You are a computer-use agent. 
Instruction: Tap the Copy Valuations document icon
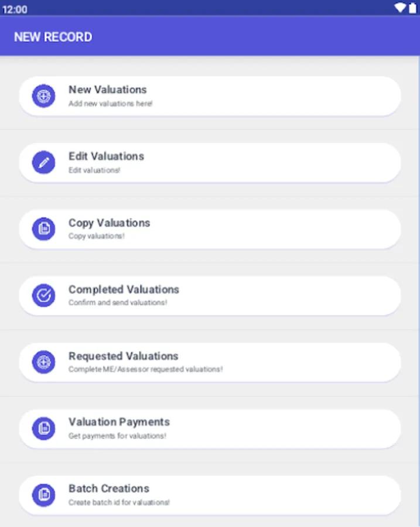(x=43, y=229)
